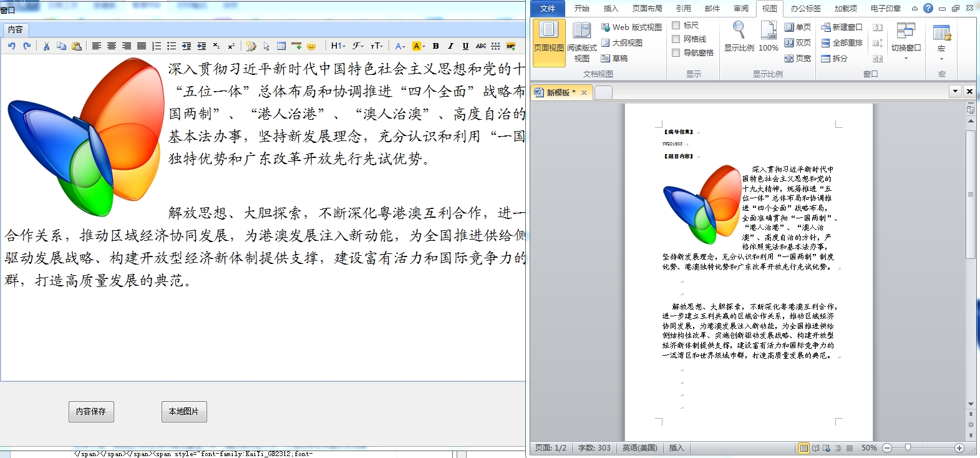
Task: Open the H1 heading dropdown in editor
Action: [x=338, y=46]
